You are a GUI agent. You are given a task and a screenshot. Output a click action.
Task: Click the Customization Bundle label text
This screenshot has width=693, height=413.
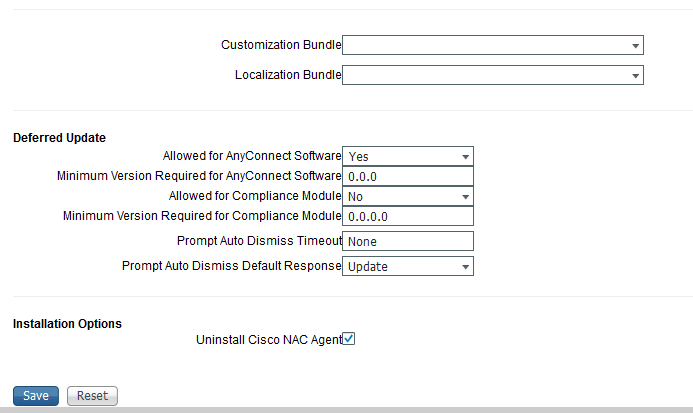[280, 45]
